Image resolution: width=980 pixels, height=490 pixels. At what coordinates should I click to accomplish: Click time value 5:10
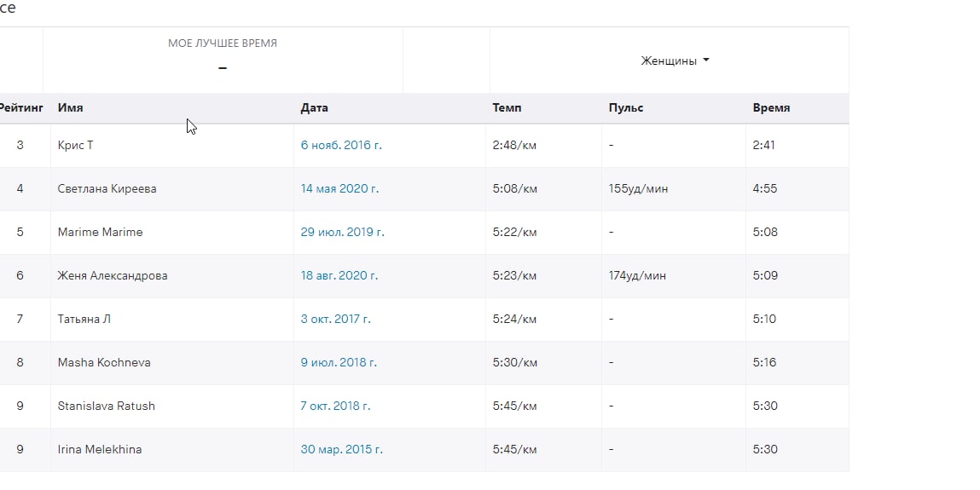(x=764, y=319)
